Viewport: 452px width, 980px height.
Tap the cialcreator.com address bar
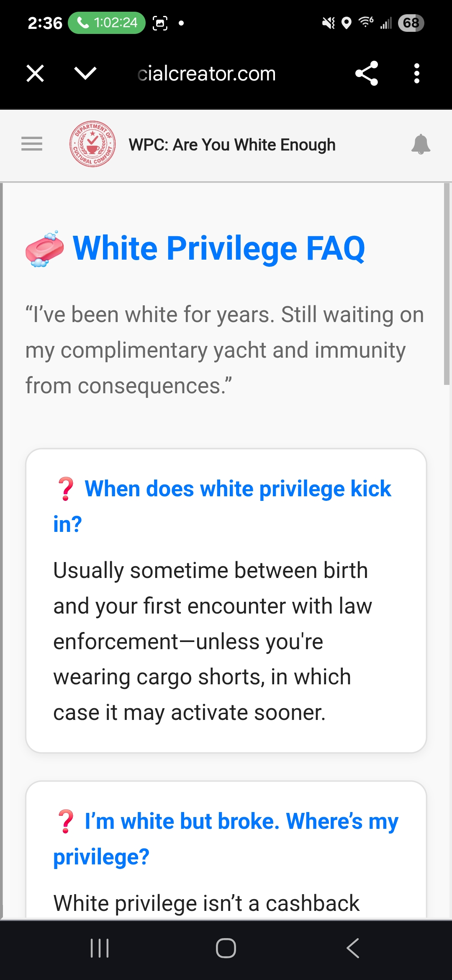click(x=207, y=74)
